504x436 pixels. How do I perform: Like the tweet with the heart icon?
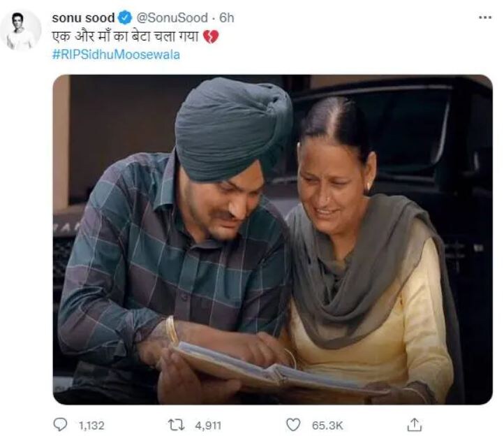tap(293, 425)
